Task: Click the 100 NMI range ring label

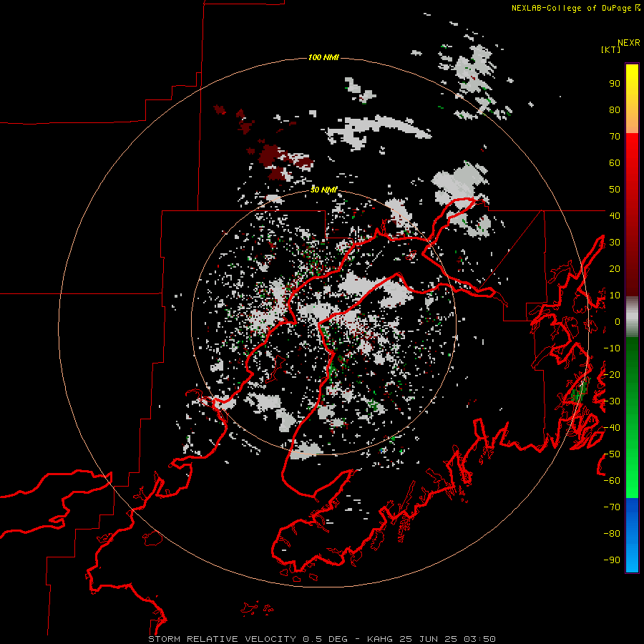Action: (323, 57)
